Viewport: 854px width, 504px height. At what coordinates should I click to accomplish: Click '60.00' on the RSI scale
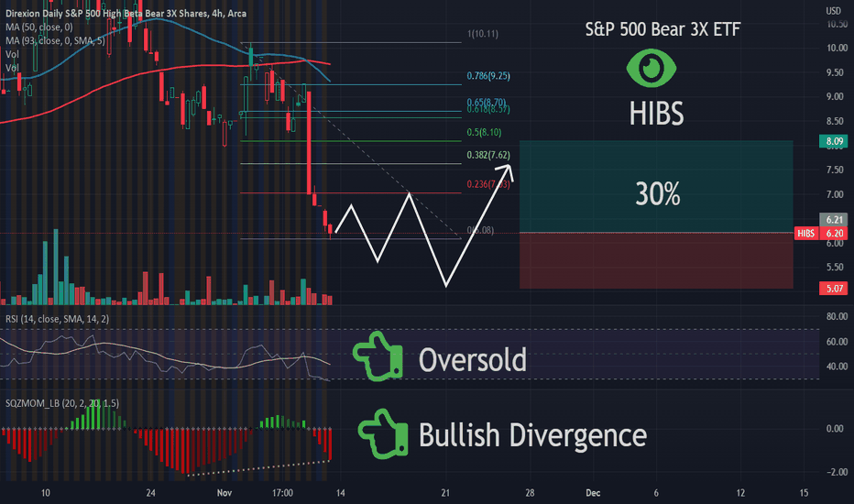[837, 342]
